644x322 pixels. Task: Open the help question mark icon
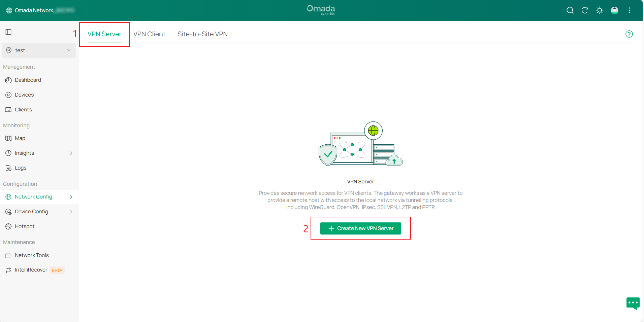629,34
